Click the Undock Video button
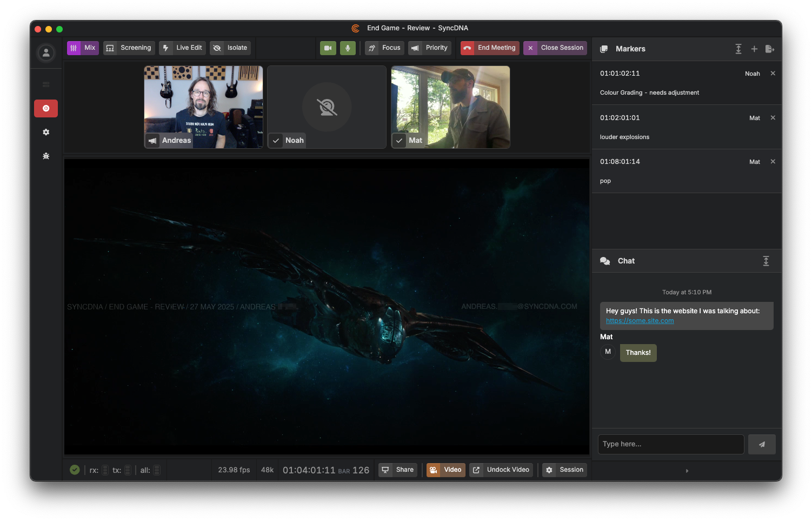Viewport: 812px width, 521px height. [501, 470]
